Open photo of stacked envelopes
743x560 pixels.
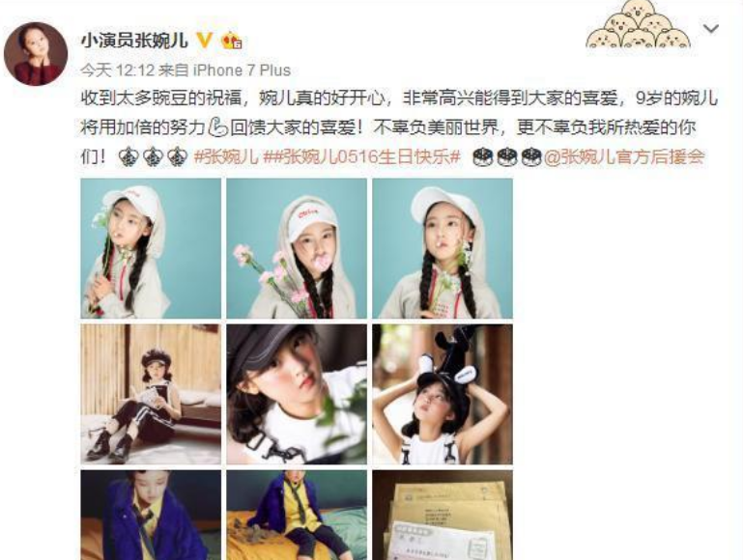point(443,515)
